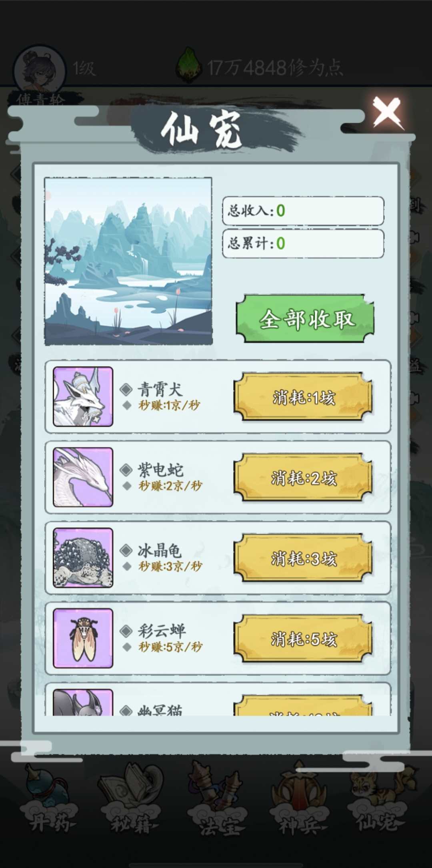Buy 紫电蛇 via 消耗:2垓 button
This screenshot has height=868, width=432.
click(303, 478)
